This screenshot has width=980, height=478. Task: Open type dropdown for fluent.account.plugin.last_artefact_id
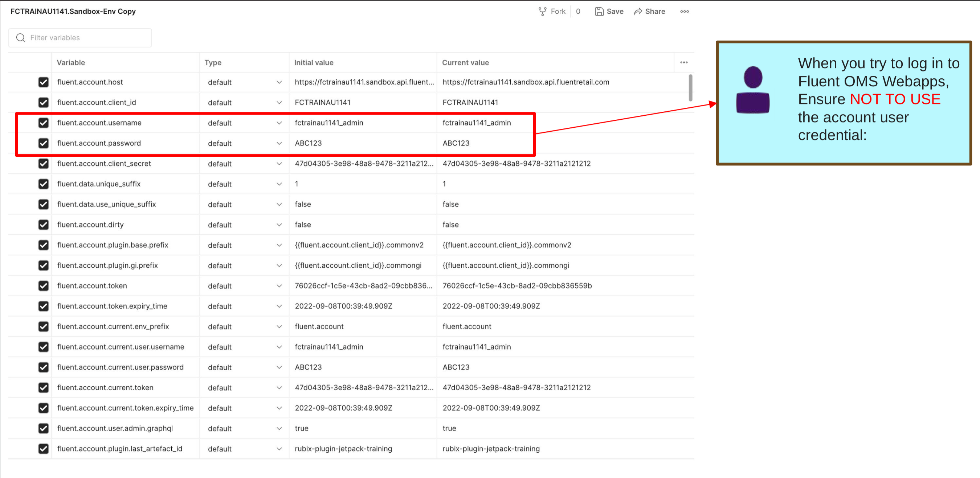click(x=279, y=449)
